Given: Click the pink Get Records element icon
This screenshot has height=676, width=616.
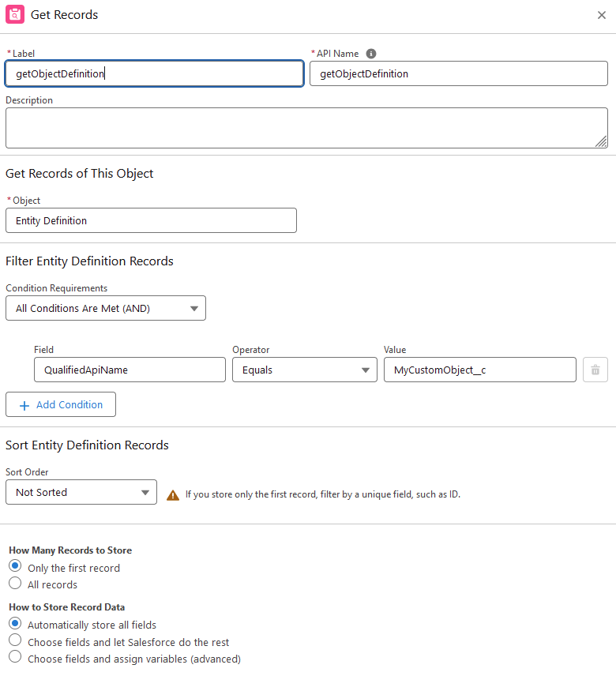Looking at the screenshot, I should [15, 15].
